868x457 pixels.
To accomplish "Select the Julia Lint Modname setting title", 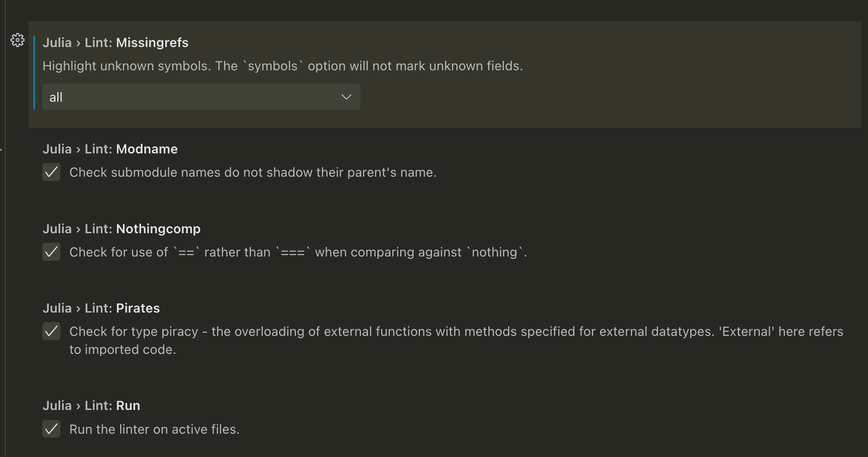I will [x=110, y=149].
